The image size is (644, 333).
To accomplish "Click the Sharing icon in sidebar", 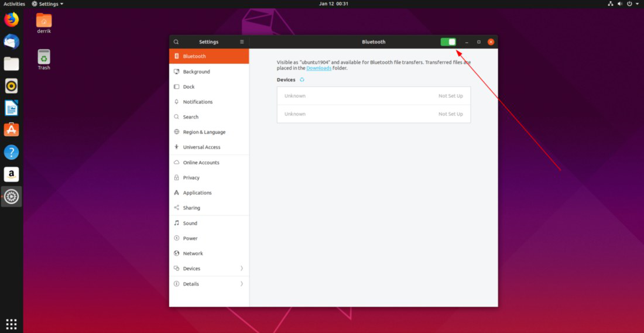I will click(177, 208).
